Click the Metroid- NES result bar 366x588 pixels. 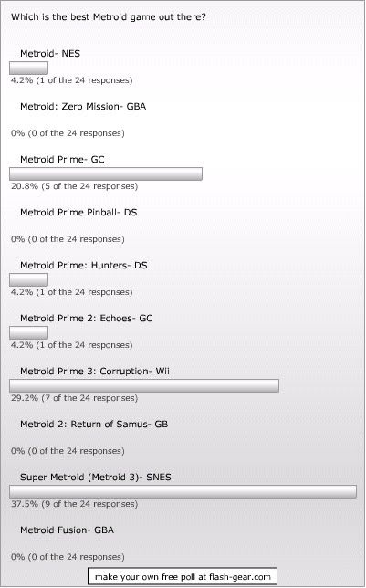pos(29,68)
